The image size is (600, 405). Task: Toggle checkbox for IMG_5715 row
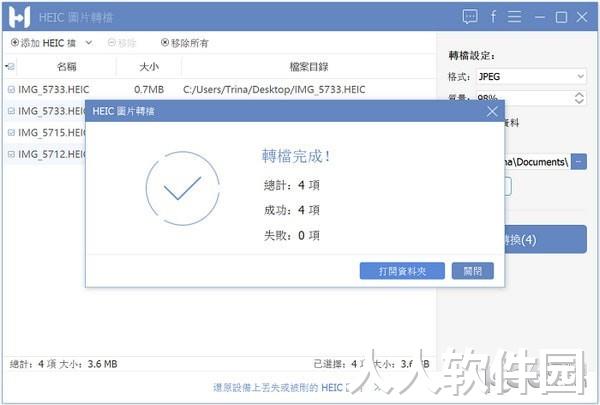point(11,132)
